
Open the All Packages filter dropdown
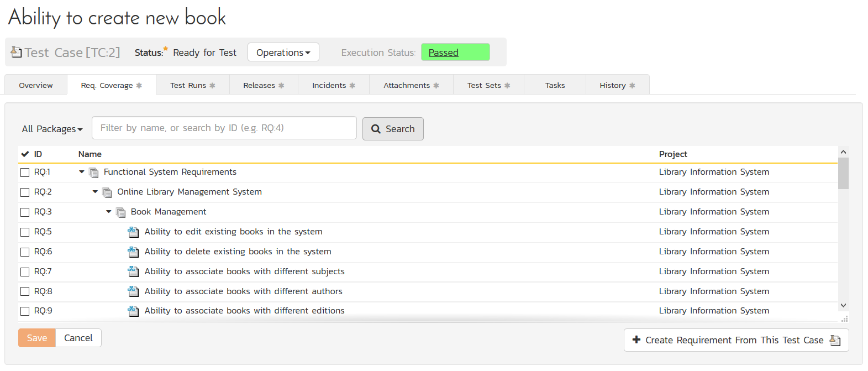(52, 129)
